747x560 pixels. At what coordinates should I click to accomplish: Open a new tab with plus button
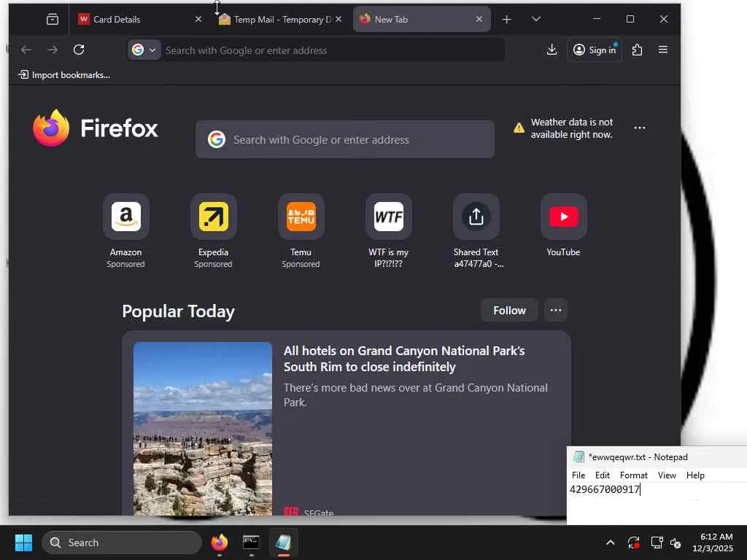point(507,19)
